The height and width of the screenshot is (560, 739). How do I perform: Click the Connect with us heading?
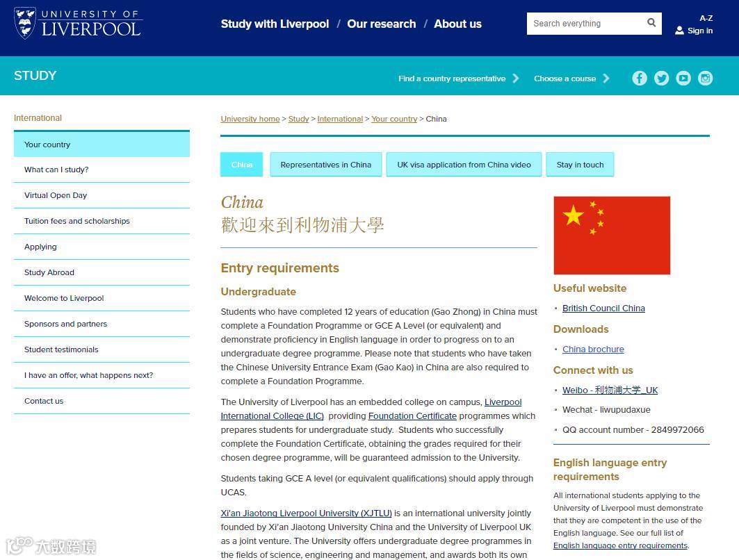[x=593, y=370]
